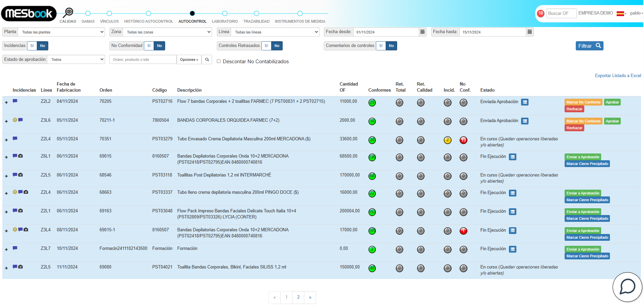
Task: Click the magnifier search icon beside Opciones
Action: tap(207, 60)
